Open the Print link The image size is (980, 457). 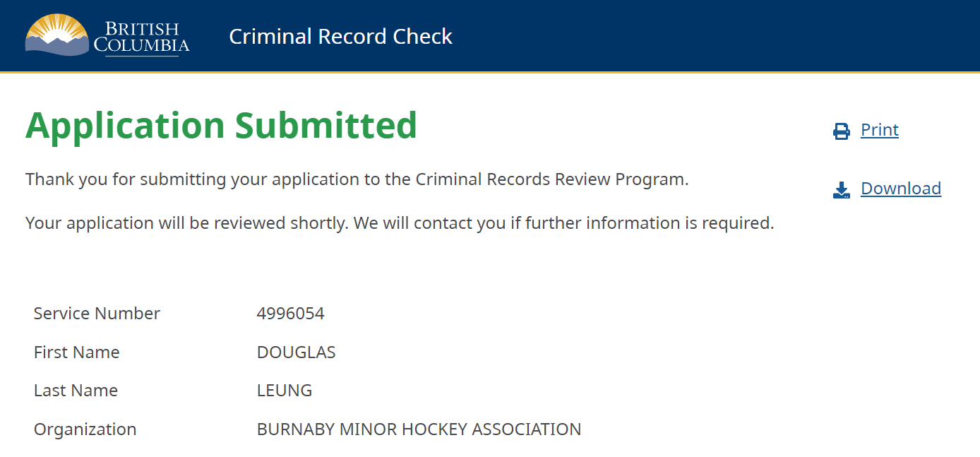[879, 130]
